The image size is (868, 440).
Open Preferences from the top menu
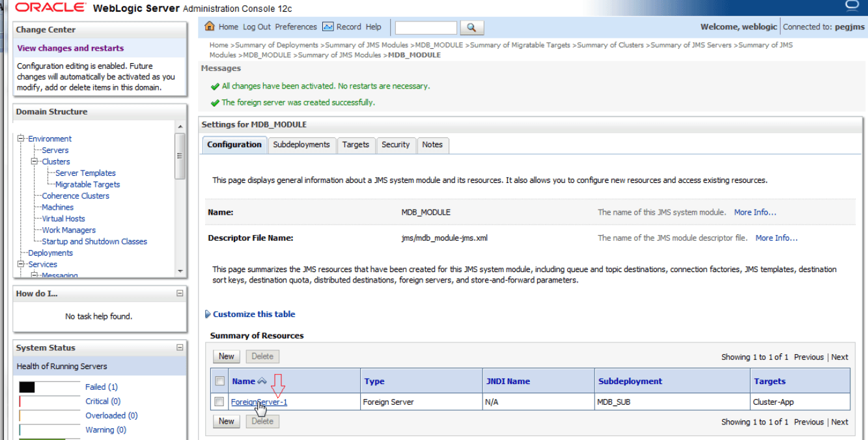tap(296, 27)
